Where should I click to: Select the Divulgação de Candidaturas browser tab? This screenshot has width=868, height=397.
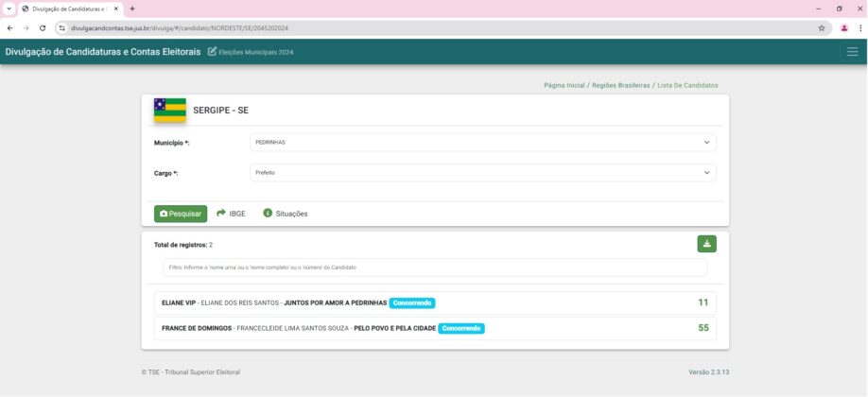[70, 9]
